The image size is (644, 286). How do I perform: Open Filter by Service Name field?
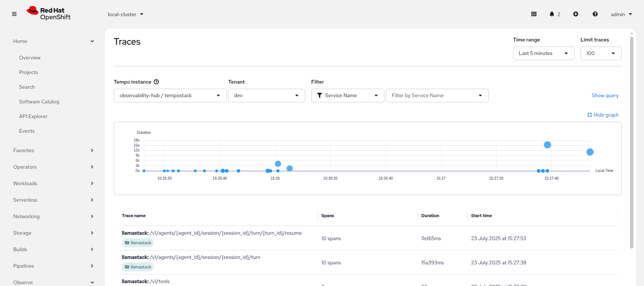pyautogui.click(x=437, y=95)
